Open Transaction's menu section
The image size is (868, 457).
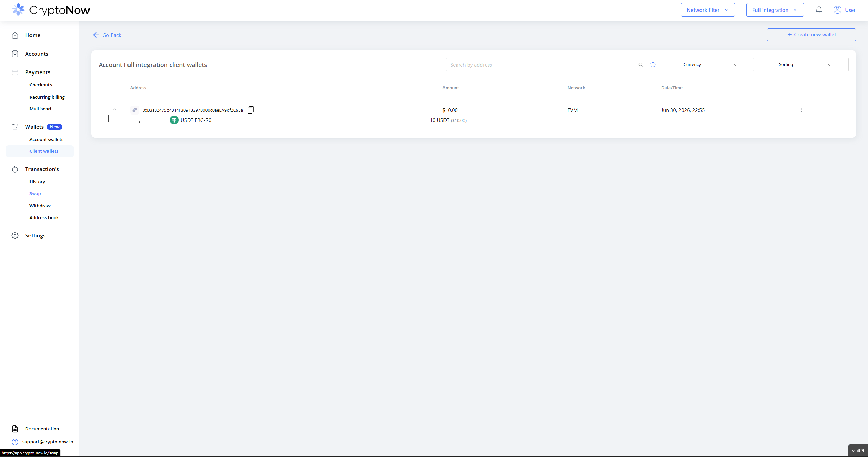coord(42,169)
